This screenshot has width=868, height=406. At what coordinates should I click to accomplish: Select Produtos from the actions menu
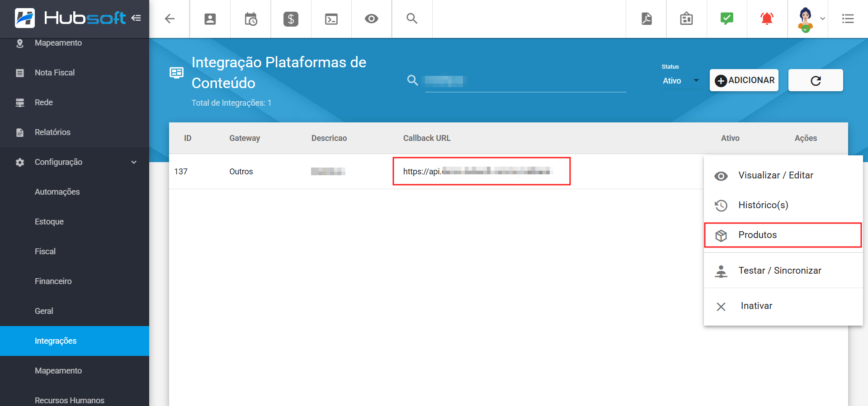pos(783,235)
